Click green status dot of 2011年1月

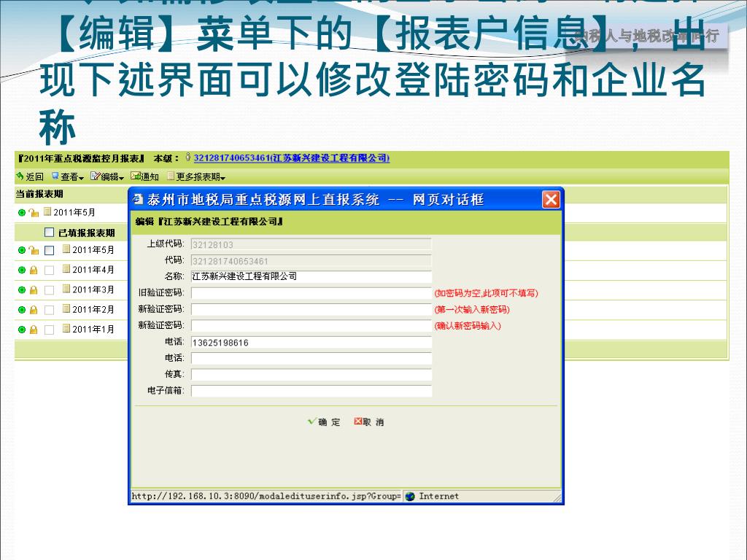pos(21,330)
